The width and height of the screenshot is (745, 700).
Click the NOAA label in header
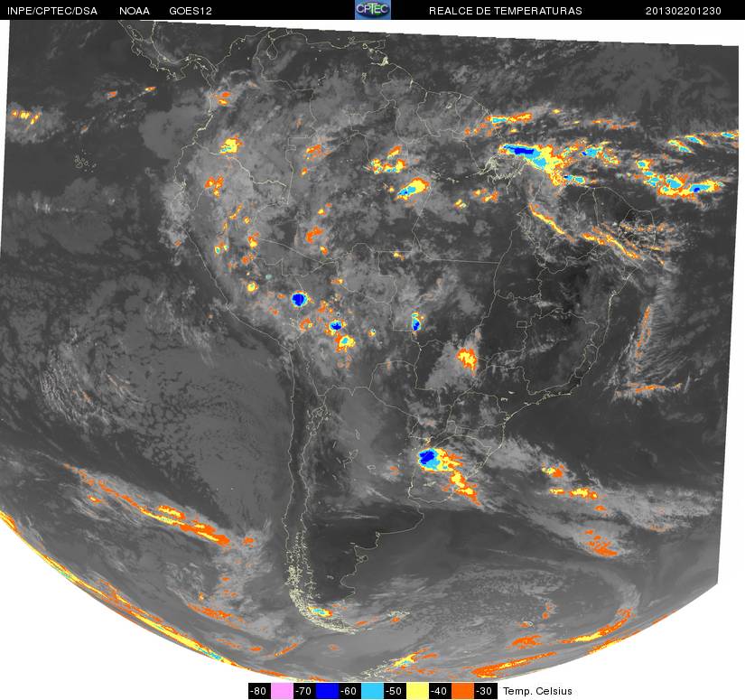(x=135, y=11)
